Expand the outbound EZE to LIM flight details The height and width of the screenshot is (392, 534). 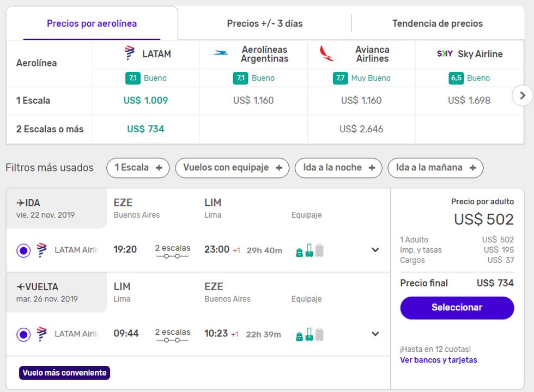(x=375, y=250)
